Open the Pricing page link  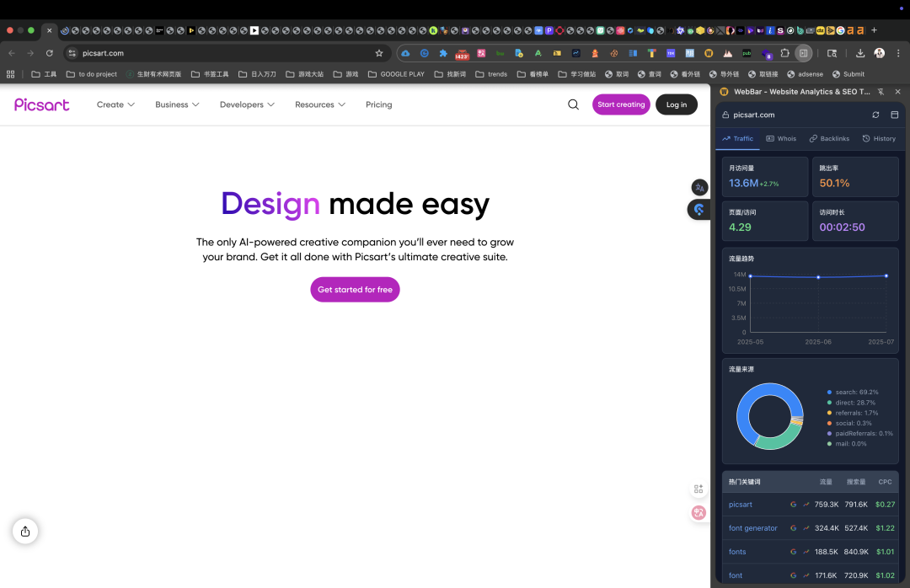click(x=379, y=104)
